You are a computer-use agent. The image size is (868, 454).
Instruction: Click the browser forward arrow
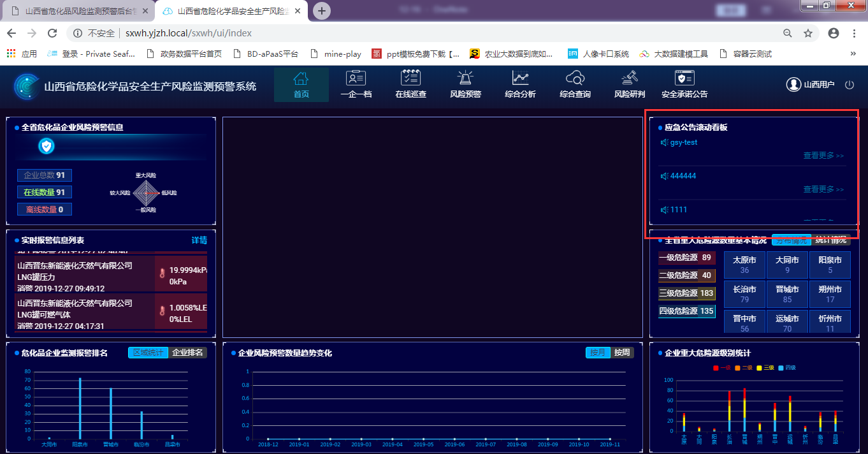tap(32, 33)
